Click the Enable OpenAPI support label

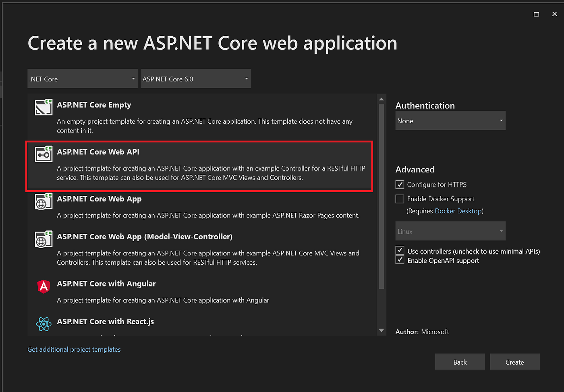coord(443,261)
